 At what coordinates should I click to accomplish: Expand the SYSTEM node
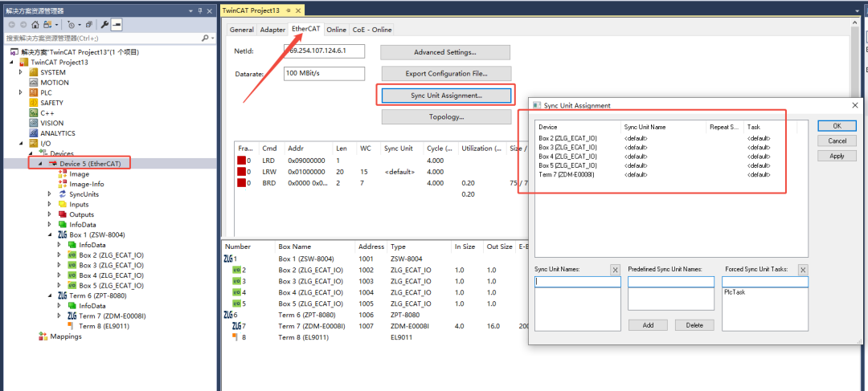point(21,72)
